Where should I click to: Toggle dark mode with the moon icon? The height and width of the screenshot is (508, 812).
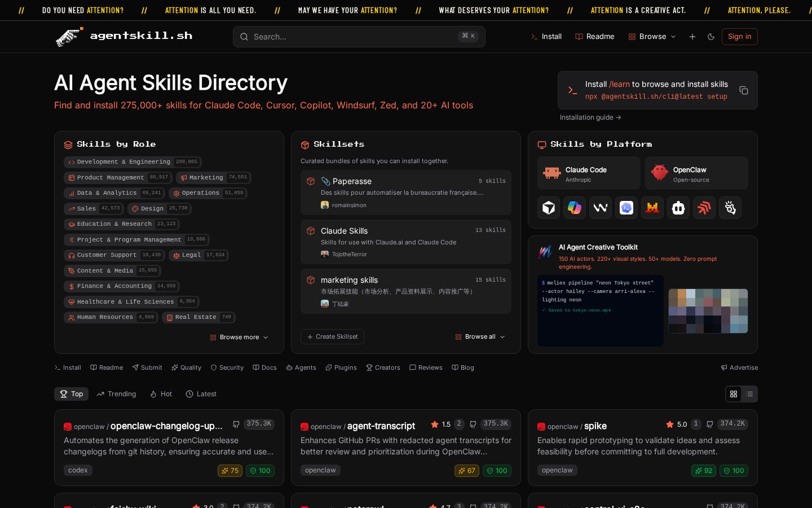(x=711, y=37)
